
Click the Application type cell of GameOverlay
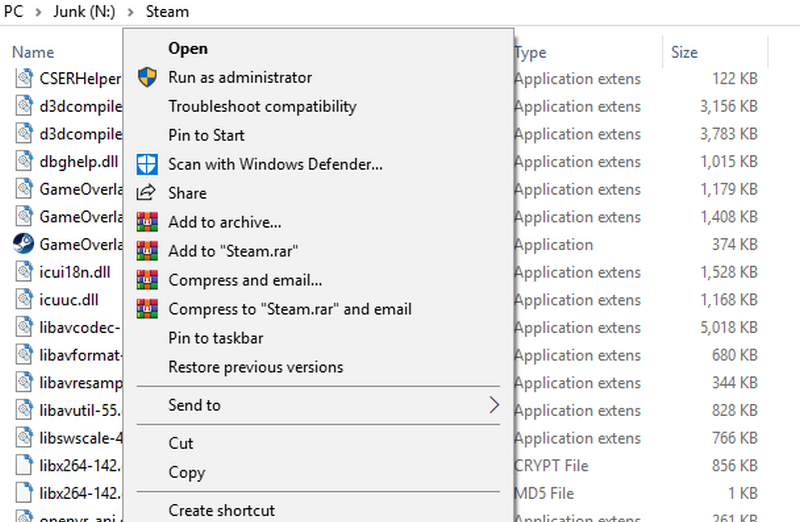click(554, 244)
